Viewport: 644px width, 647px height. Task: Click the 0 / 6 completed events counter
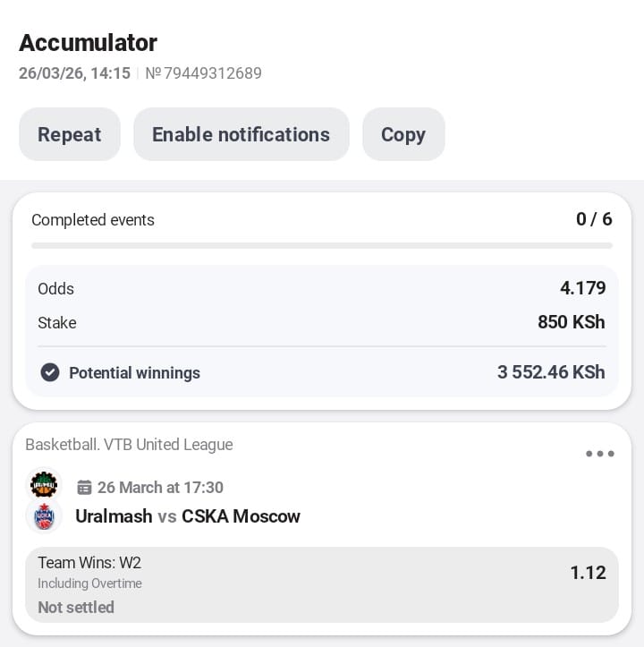(594, 219)
